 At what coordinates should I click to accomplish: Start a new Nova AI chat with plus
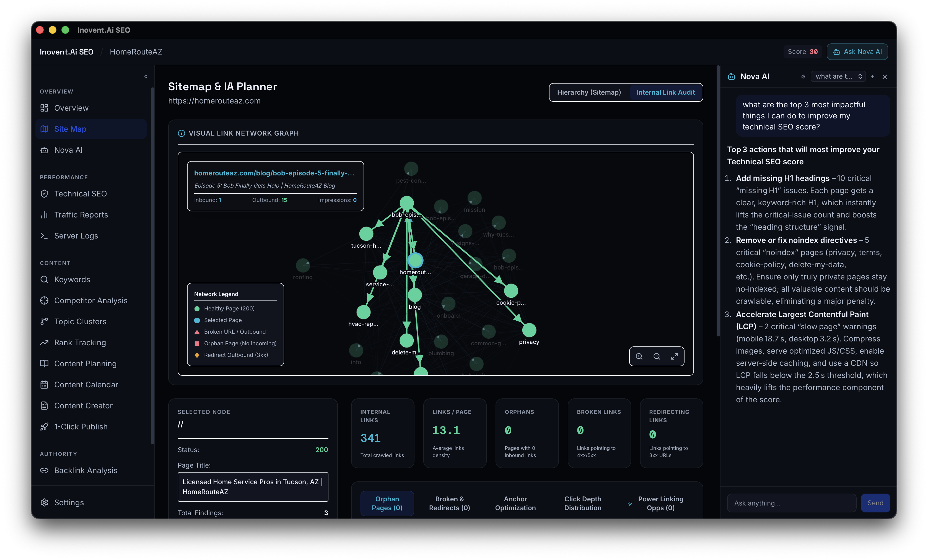[x=873, y=76]
